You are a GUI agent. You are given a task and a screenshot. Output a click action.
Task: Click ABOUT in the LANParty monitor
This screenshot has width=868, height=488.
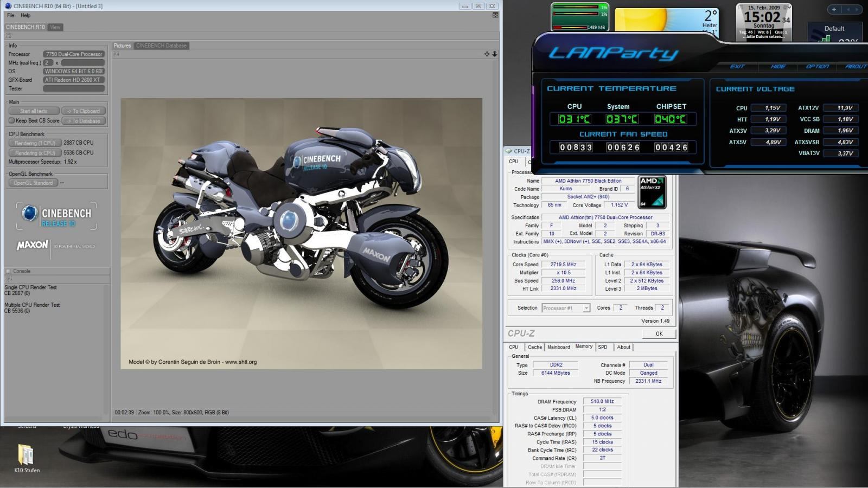(x=856, y=66)
